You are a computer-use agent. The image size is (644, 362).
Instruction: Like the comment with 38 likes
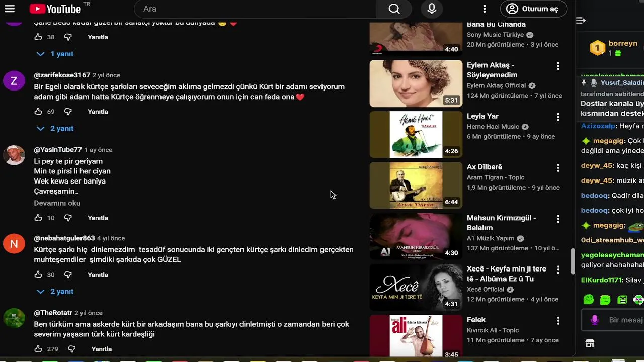click(38, 37)
